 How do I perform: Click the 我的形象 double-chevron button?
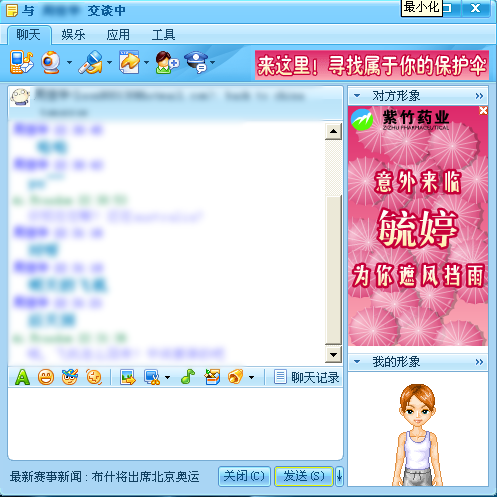tap(479, 362)
